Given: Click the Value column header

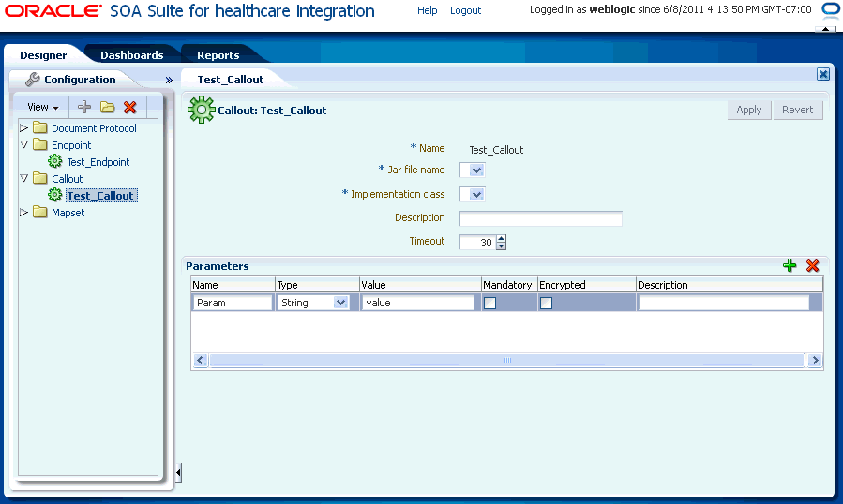Looking at the screenshot, I should click(x=420, y=285).
